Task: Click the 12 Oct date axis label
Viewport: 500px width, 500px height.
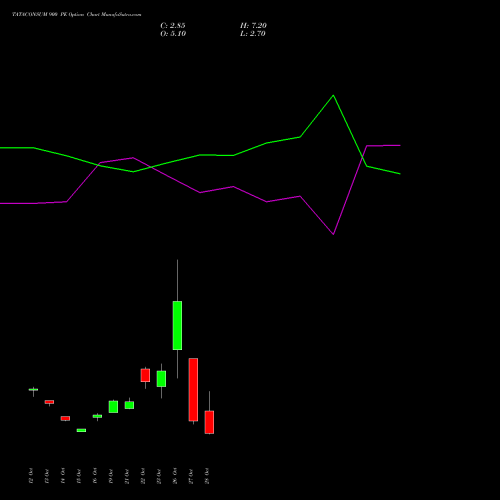Action: pos(31,476)
